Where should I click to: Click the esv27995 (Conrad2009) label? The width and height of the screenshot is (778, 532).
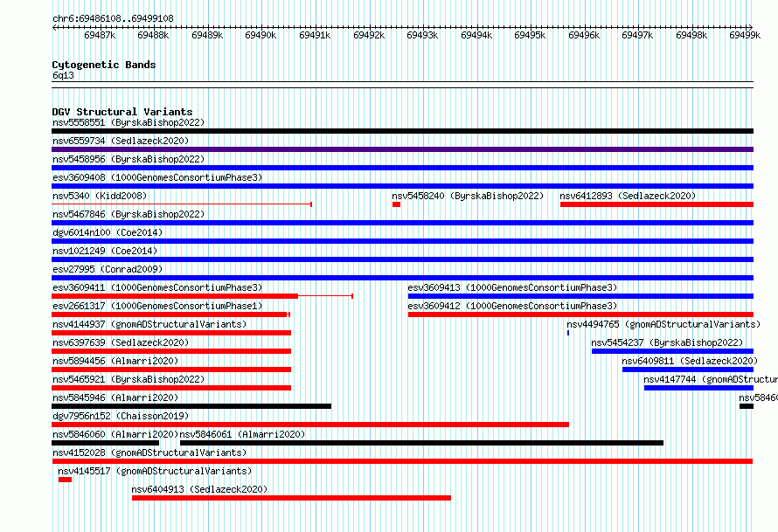tap(108, 269)
